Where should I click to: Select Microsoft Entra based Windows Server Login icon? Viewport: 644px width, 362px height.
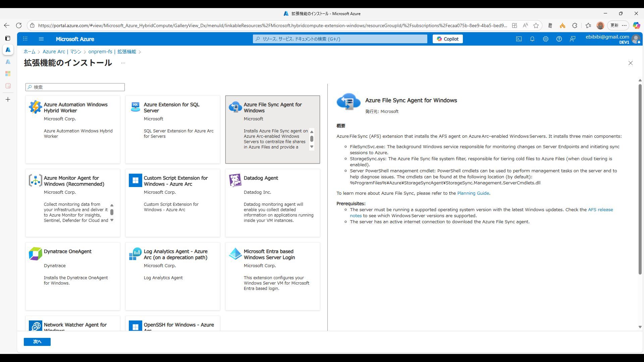pyautogui.click(x=235, y=254)
